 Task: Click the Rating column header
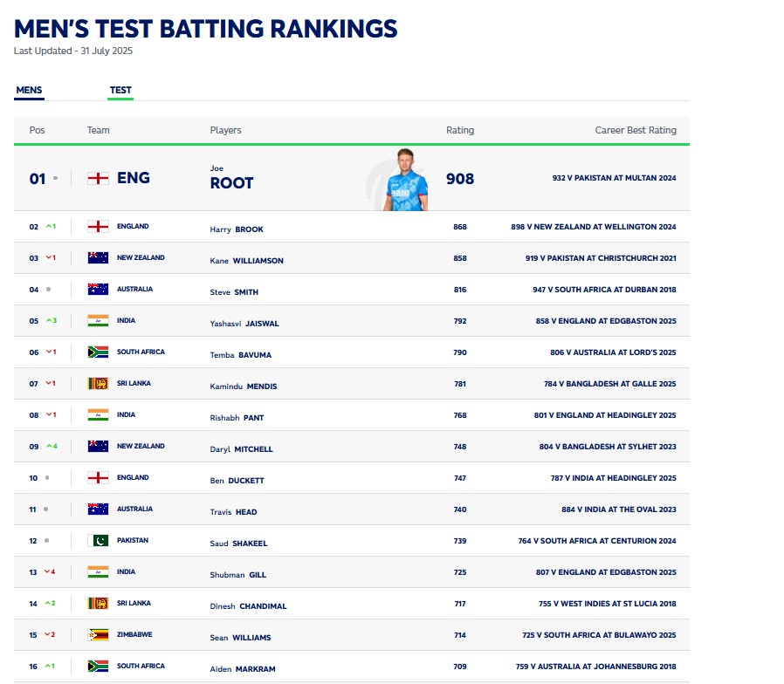point(460,130)
